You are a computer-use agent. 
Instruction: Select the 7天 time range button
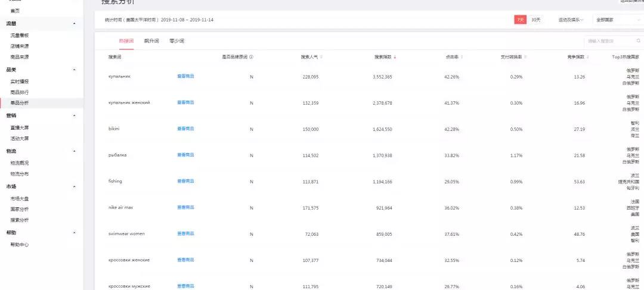(x=520, y=20)
